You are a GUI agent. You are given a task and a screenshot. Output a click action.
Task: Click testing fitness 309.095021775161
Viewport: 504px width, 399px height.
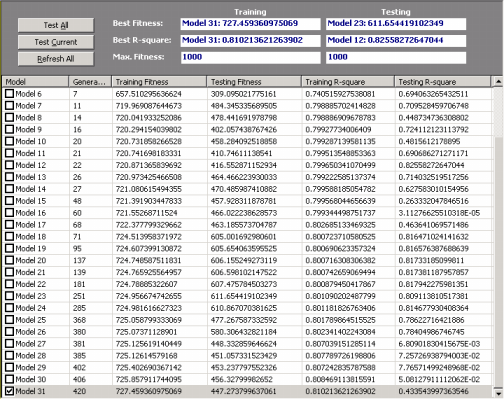point(244,94)
